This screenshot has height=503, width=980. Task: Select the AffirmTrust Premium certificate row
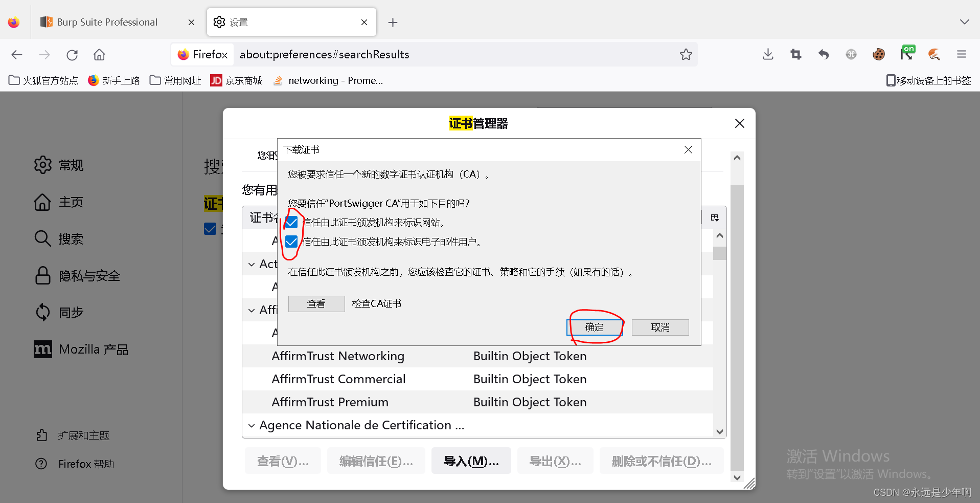[477, 402]
